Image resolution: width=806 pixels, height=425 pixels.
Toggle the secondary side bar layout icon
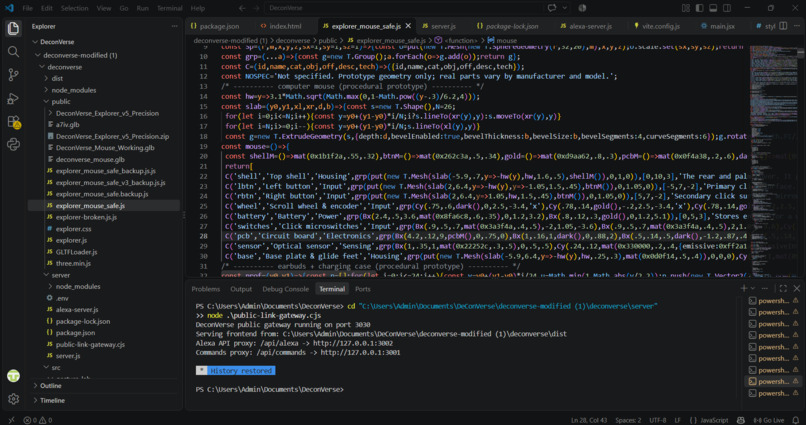click(727, 8)
